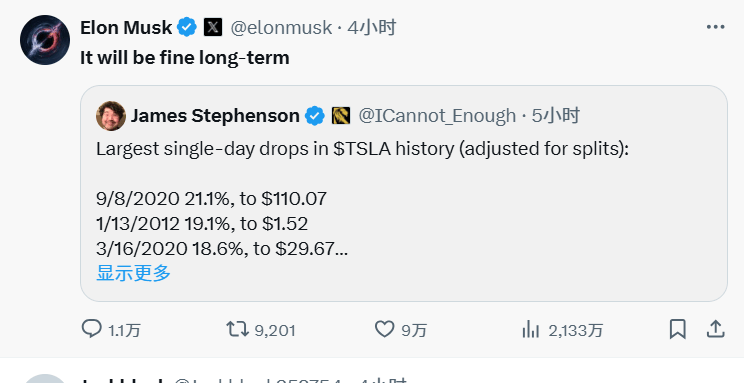744x383 pixels.
Task: Click the James Stephenson display name
Action: 215,116
